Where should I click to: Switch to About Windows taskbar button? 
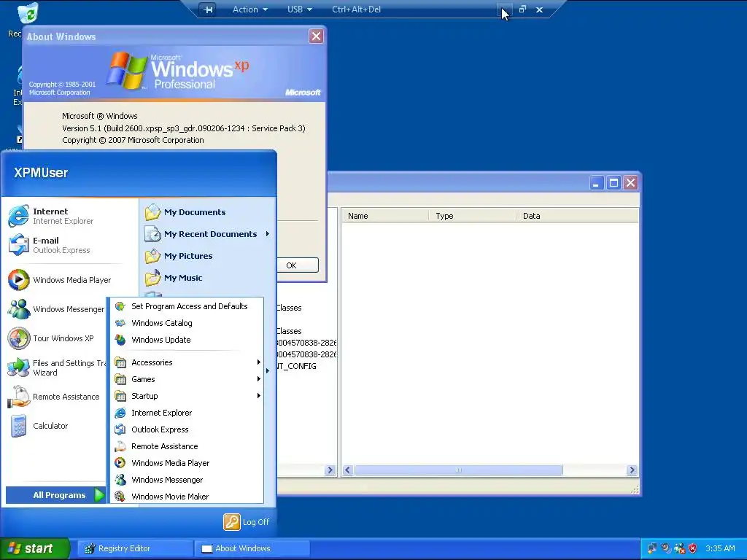pyautogui.click(x=252, y=548)
